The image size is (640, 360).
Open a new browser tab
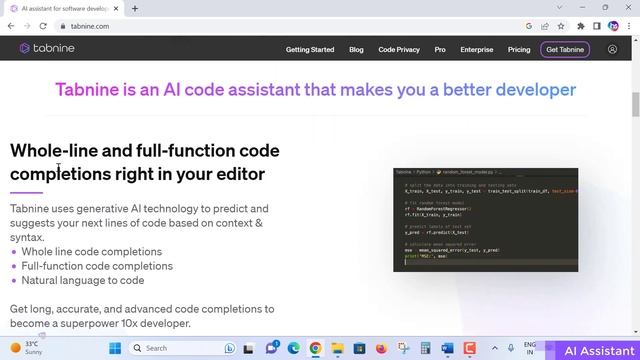[x=135, y=9]
